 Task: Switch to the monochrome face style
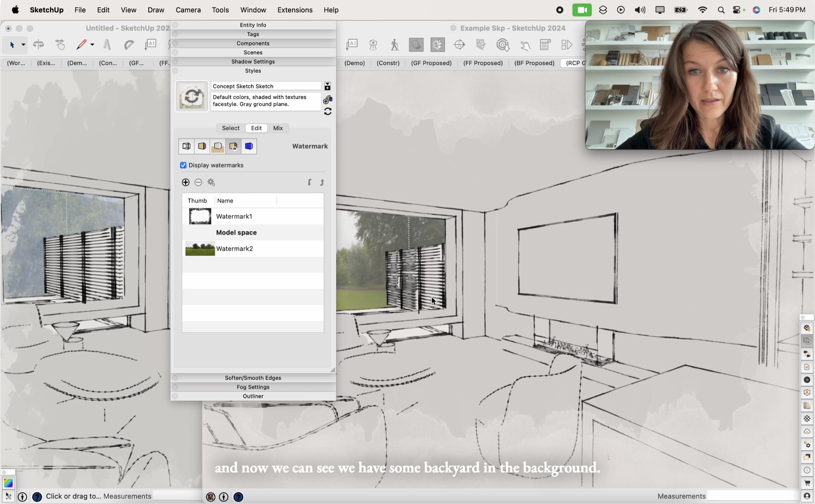pyautogui.click(x=217, y=146)
